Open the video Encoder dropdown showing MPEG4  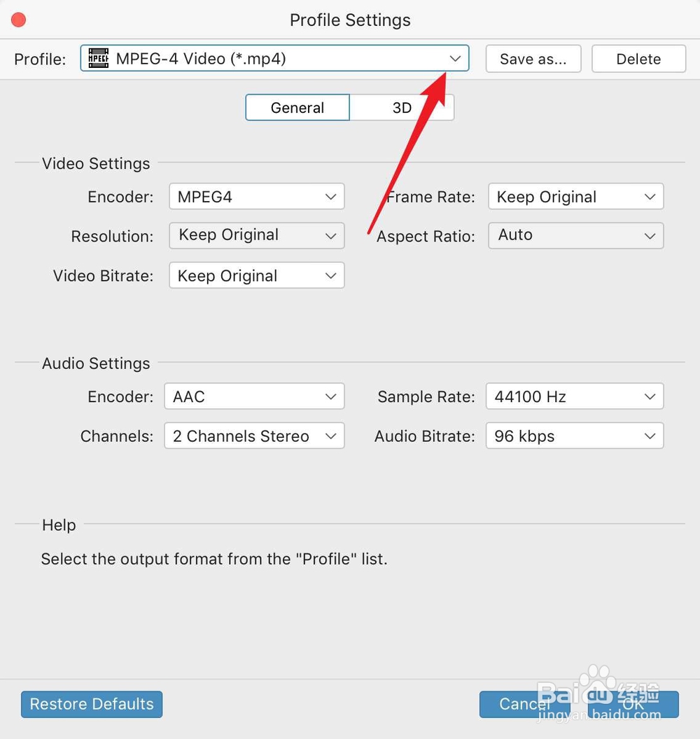tap(256, 197)
